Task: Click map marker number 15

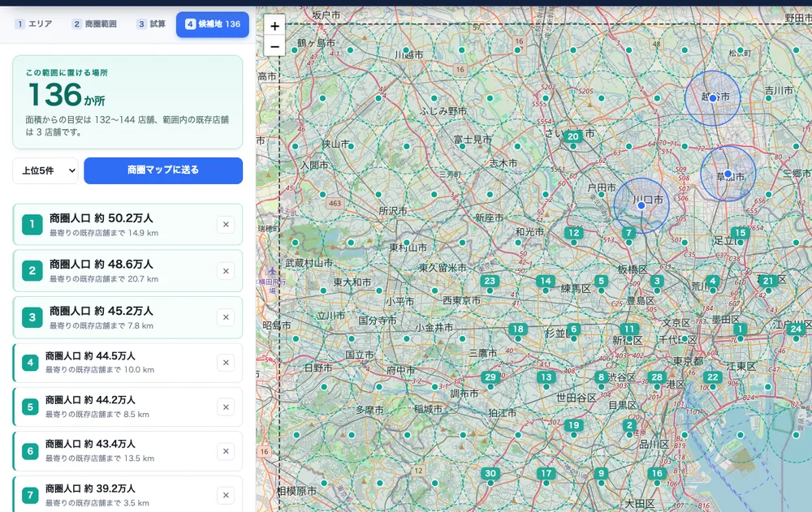Action: pyautogui.click(x=740, y=232)
